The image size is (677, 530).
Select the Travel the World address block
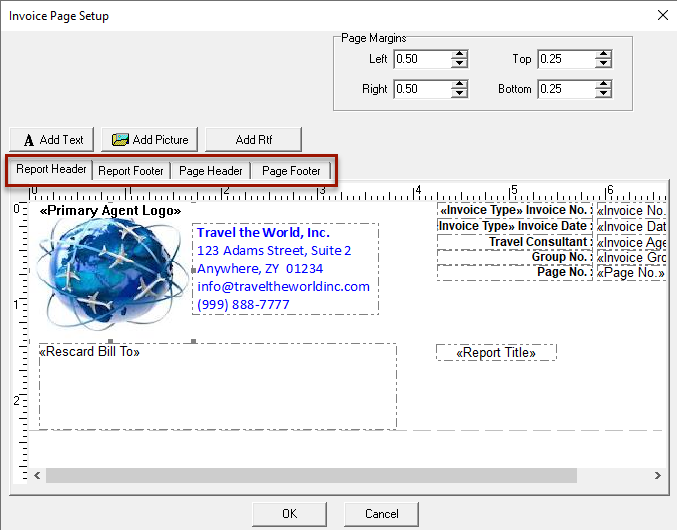[x=284, y=269]
